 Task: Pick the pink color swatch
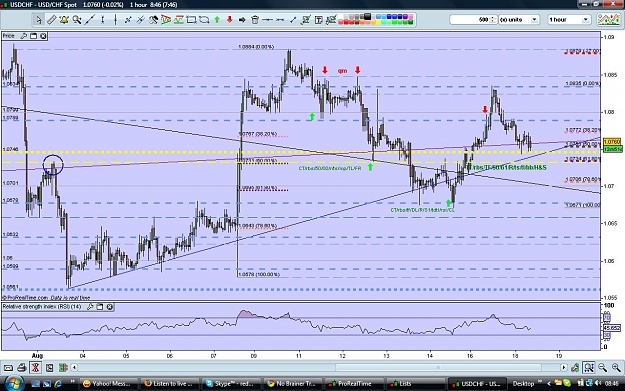pyautogui.click(x=410, y=17)
